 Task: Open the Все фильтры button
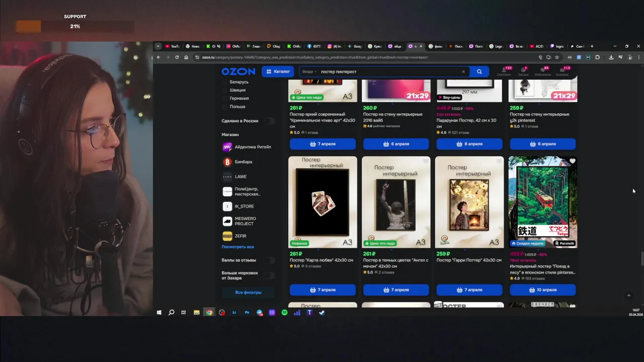tap(248, 292)
